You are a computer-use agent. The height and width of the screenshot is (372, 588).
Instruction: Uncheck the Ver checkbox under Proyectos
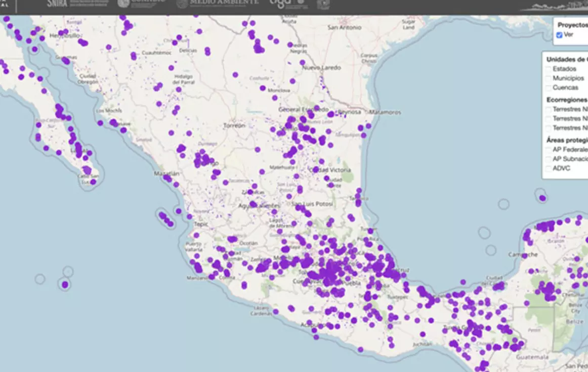559,35
